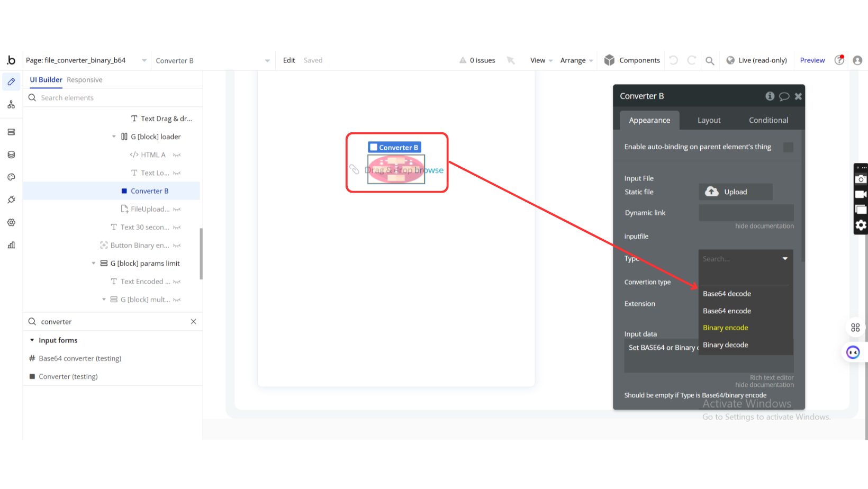This screenshot has width=868, height=489.
Task: Open the Logs chart icon in sidebar
Action: pyautogui.click(x=11, y=245)
